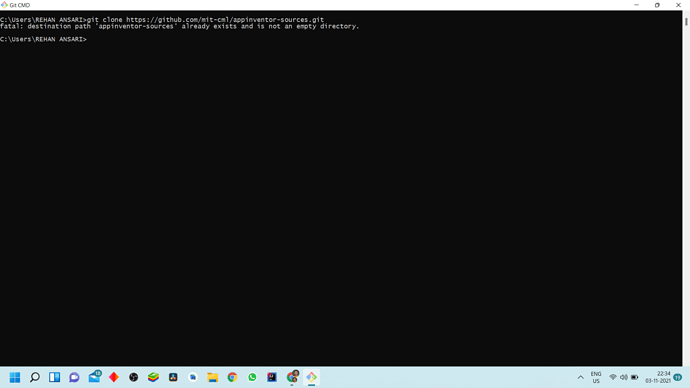Click the current C:\Users\REHAN ANSARI> prompt

click(43, 39)
